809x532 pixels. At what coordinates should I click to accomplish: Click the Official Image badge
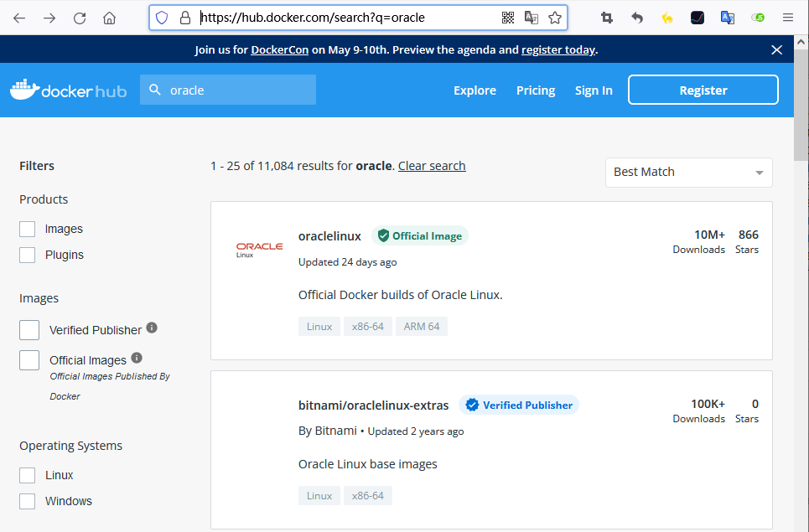[x=420, y=235]
